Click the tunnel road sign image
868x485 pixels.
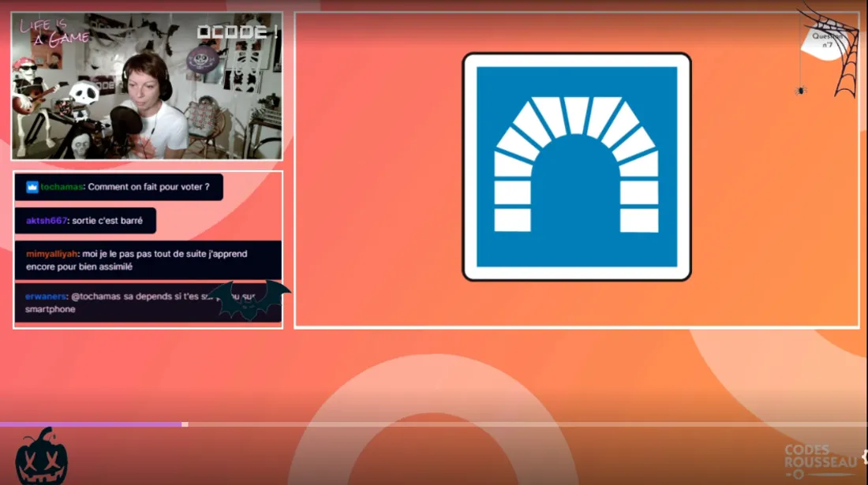[x=576, y=166]
